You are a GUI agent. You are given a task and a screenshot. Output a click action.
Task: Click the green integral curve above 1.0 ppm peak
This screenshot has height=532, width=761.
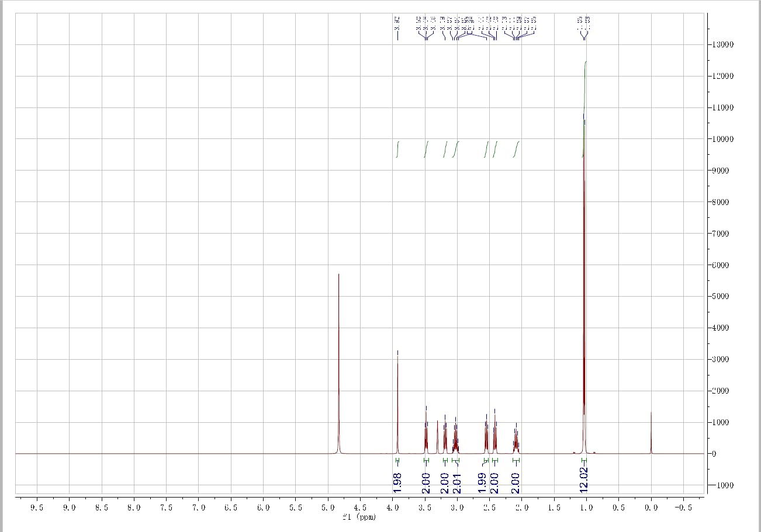point(584,109)
